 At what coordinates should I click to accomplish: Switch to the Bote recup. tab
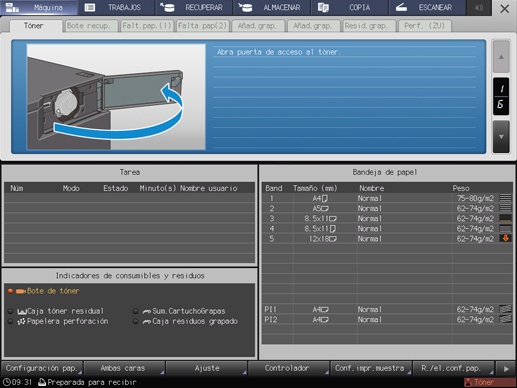tap(89, 26)
